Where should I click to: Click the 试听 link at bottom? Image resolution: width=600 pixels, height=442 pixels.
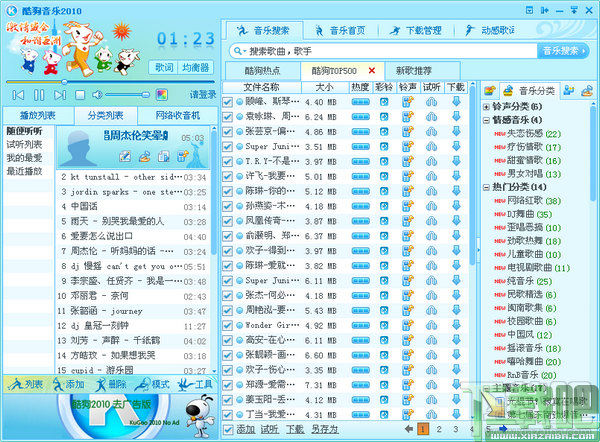pyautogui.click(x=269, y=429)
